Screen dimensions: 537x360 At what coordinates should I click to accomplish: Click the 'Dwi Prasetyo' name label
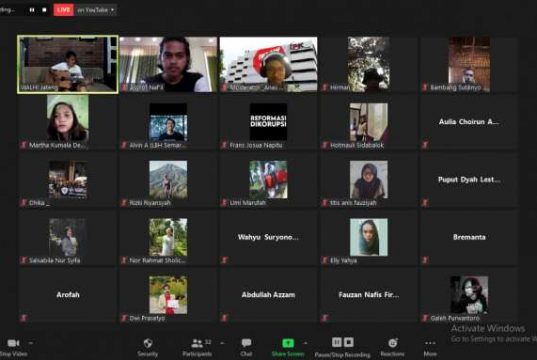coord(147,318)
